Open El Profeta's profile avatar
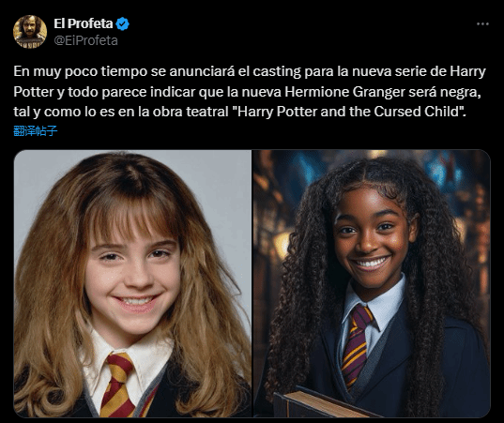504x423 pixels. pos(30,32)
